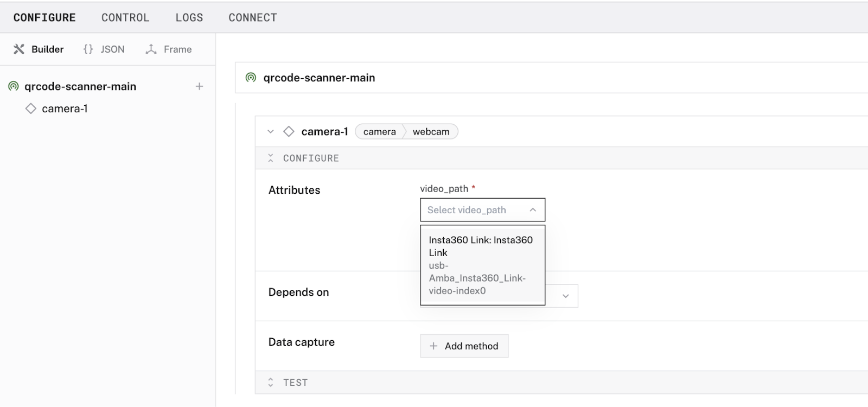Image resolution: width=868 pixels, height=407 pixels.
Task: Switch to the CONTROL tab
Action: (x=125, y=17)
